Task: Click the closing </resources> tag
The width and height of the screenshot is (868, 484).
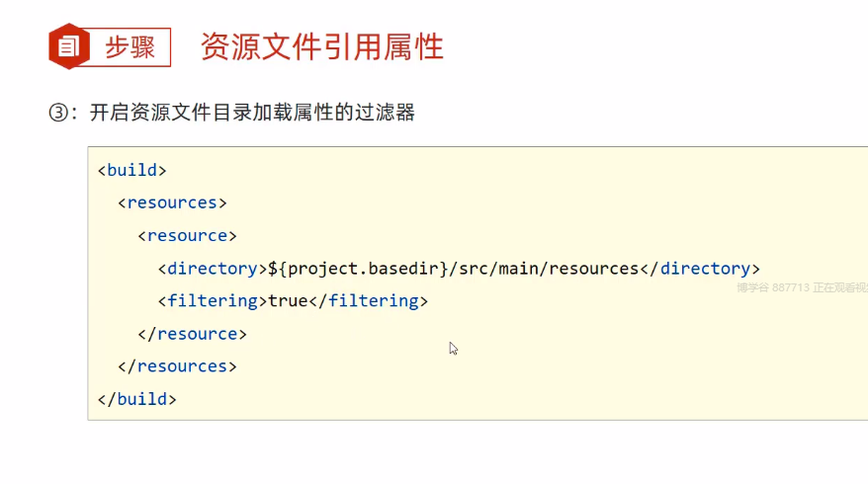Action: tap(177, 365)
